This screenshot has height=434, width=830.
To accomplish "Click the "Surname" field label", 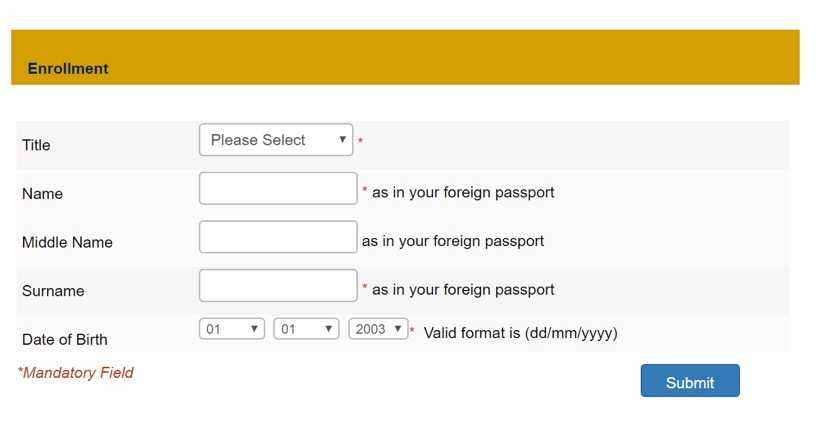I will tap(53, 291).
